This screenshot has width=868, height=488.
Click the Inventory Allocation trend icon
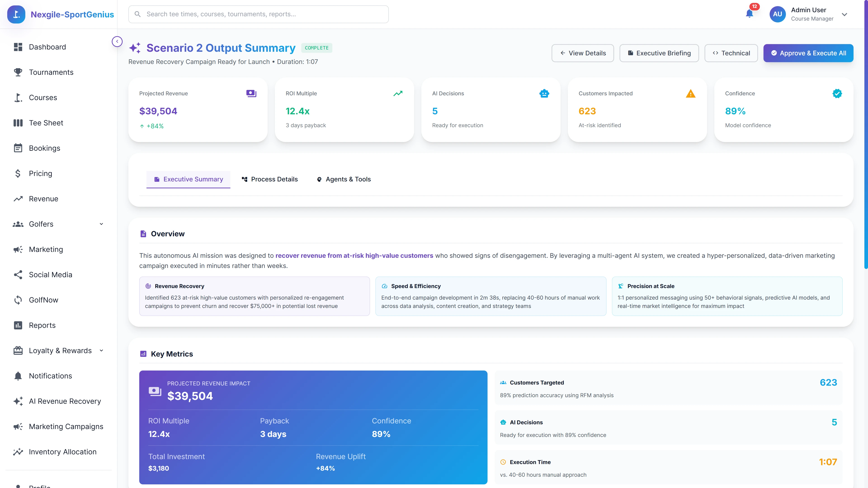coord(18,452)
